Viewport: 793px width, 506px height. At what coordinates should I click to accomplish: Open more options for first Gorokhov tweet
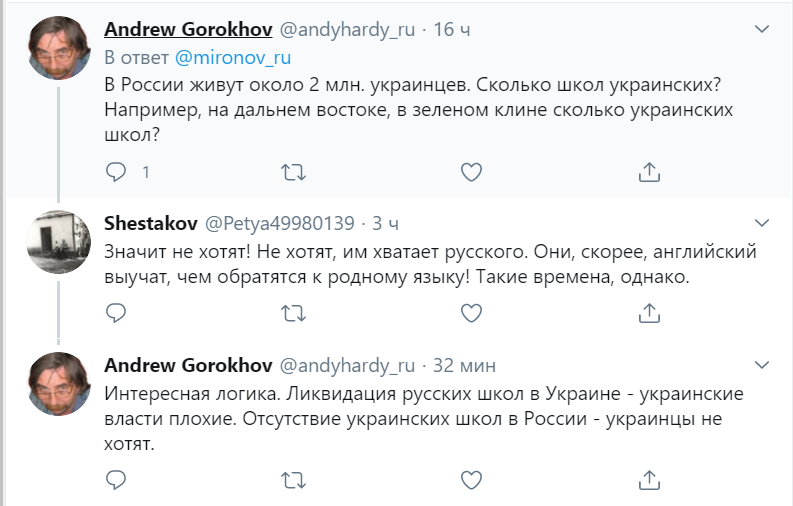[x=762, y=30]
